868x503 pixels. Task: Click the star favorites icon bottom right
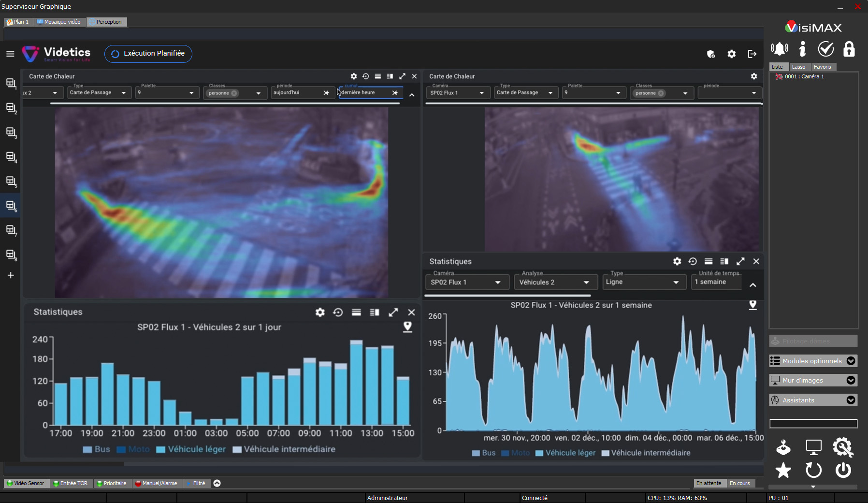click(x=783, y=470)
